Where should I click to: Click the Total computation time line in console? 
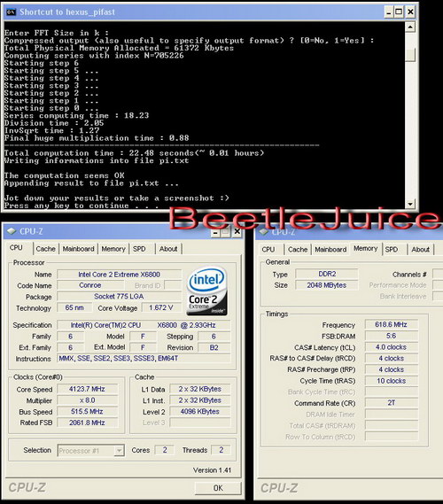(x=134, y=153)
